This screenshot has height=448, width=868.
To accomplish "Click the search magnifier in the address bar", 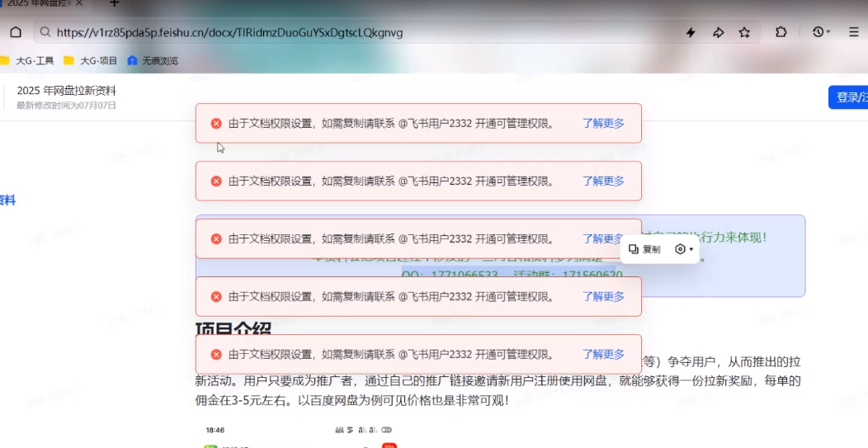I will pos(45,32).
